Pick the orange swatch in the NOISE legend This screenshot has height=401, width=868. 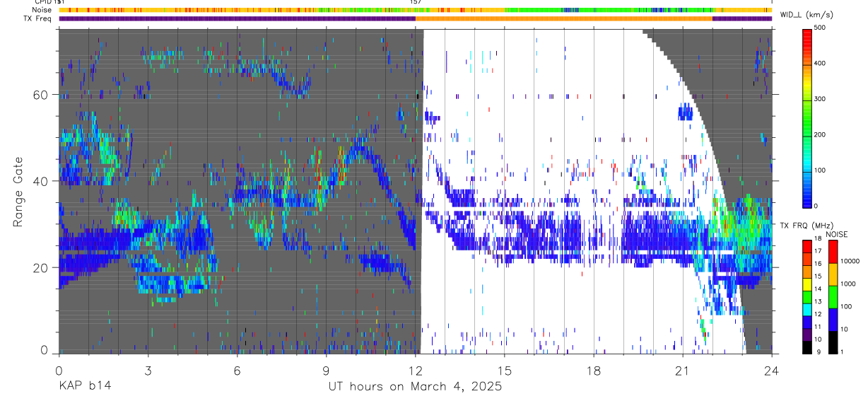click(832, 274)
